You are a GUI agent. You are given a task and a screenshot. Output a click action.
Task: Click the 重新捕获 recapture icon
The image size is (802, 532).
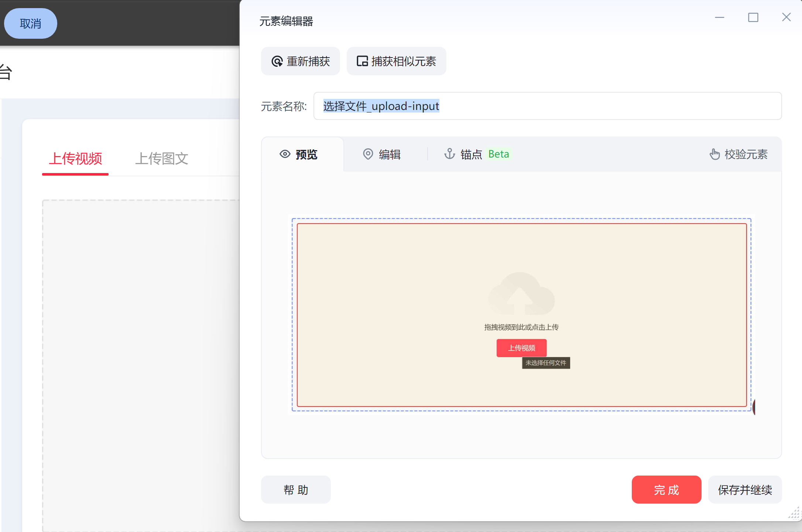[277, 61]
